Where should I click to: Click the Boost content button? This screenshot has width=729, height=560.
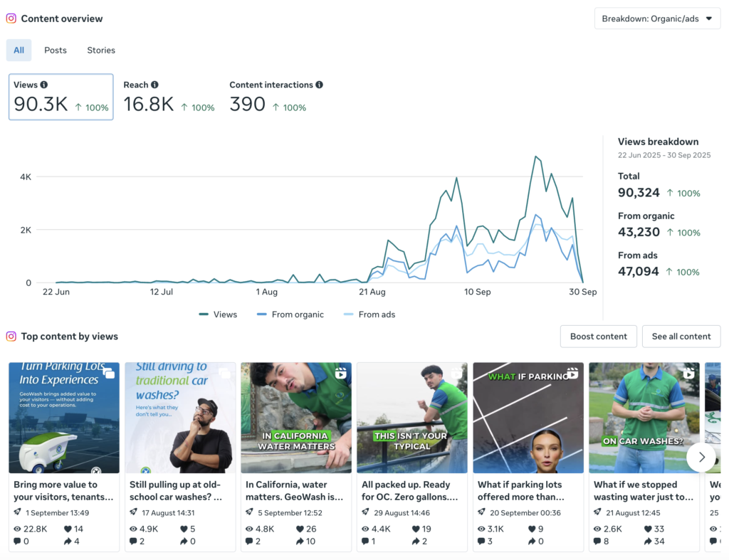pyautogui.click(x=598, y=336)
